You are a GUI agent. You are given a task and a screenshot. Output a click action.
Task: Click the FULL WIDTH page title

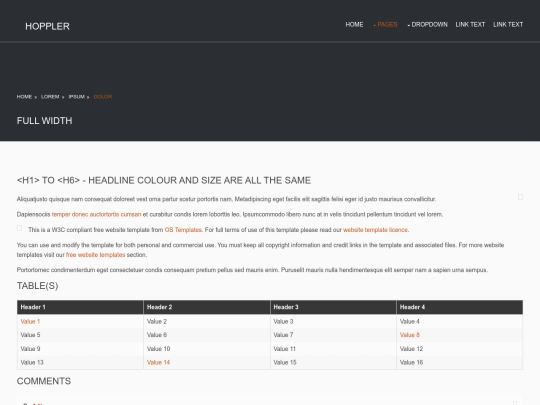[44, 121]
